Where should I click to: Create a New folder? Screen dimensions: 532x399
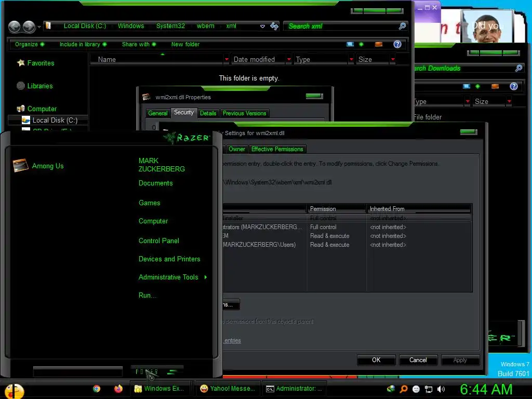(x=185, y=44)
